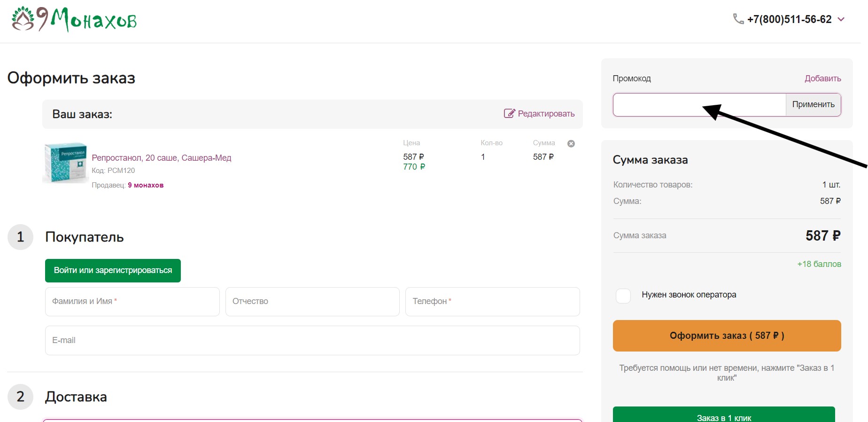
Task: Select the Количество товаров value 1 шт.
Action: point(831,185)
